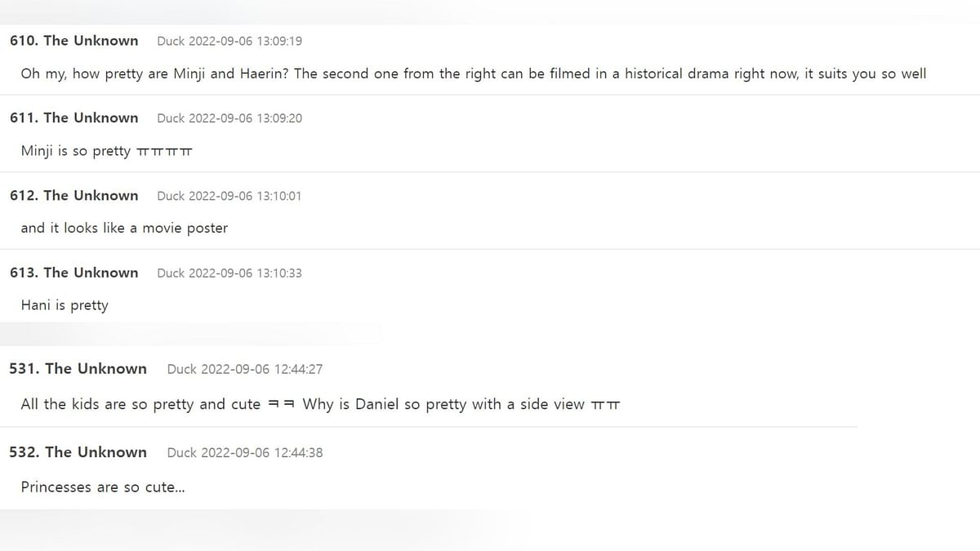Click the Duck label at 13:10:33

(171, 273)
